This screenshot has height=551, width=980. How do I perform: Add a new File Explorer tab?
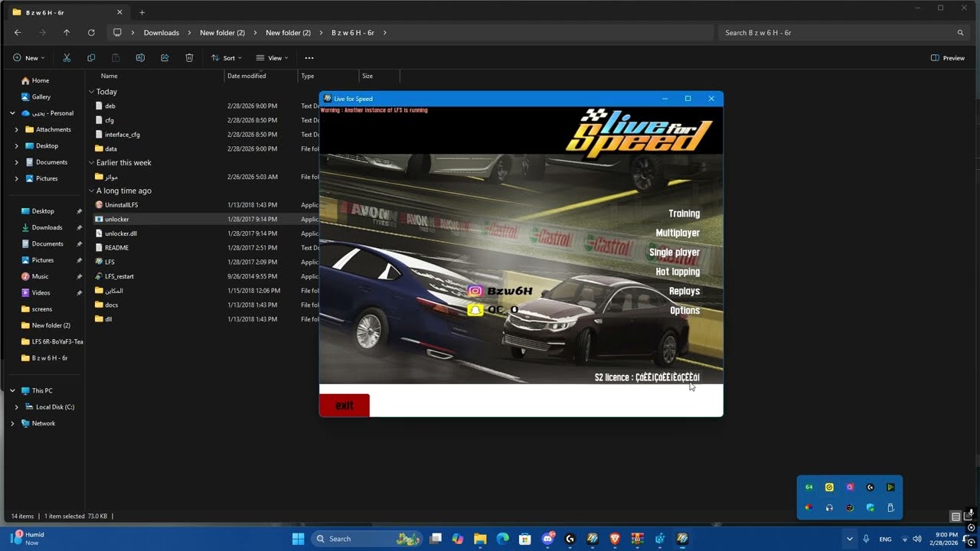(142, 12)
